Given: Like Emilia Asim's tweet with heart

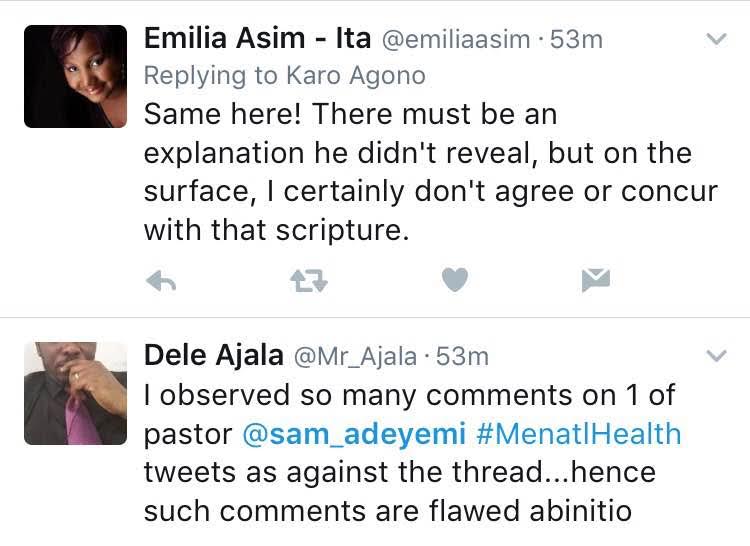Looking at the screenshot, I should [455, 281].
